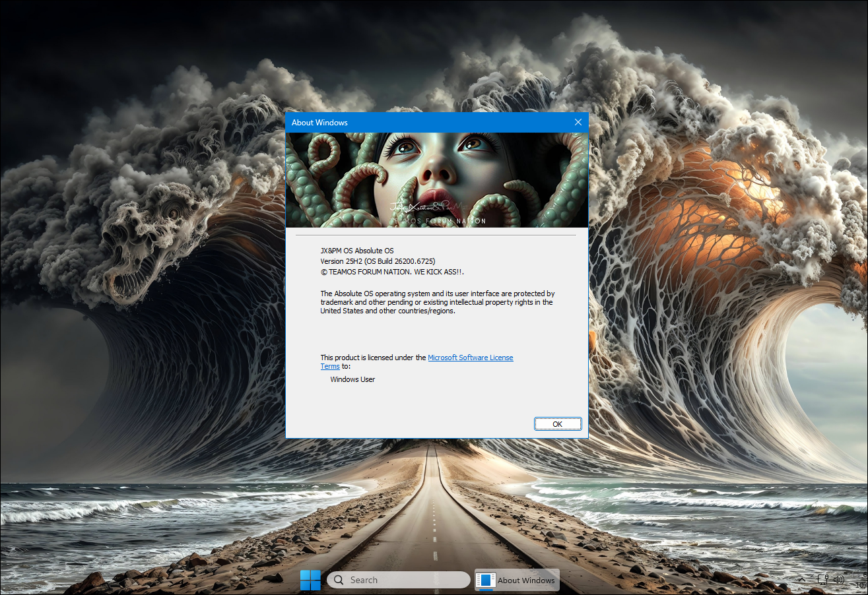This screenshot has height=595, width=868.
Task: Click the trademark protection paragraph
Action: 437,302
